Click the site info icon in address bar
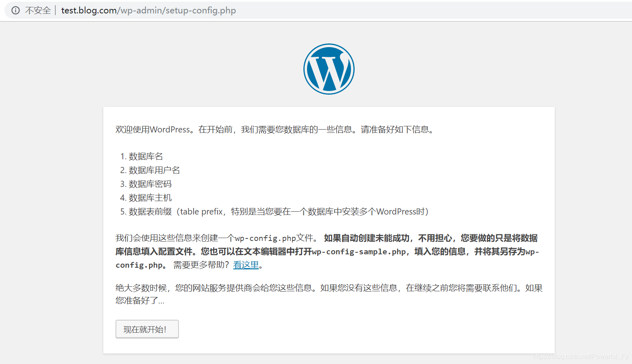This screenshot has width=632, height=364. 15,10
